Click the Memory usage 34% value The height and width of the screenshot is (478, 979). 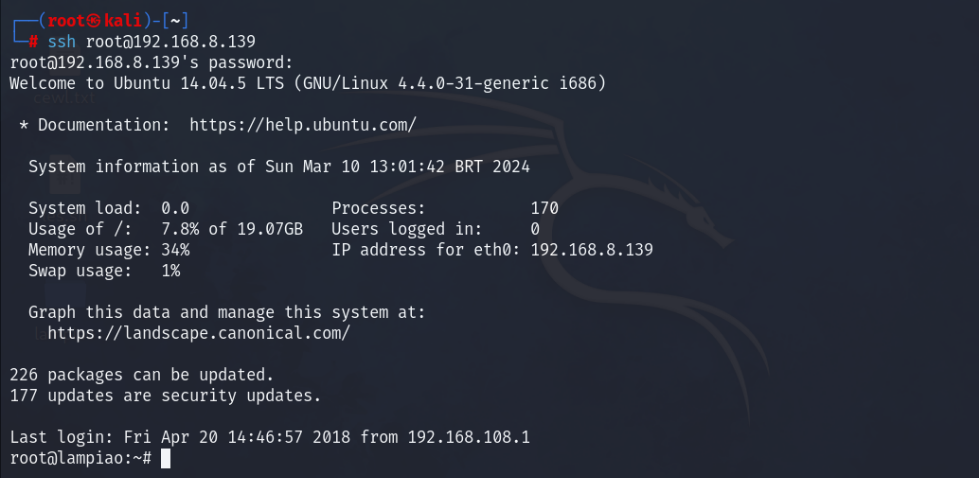point(175,250)
